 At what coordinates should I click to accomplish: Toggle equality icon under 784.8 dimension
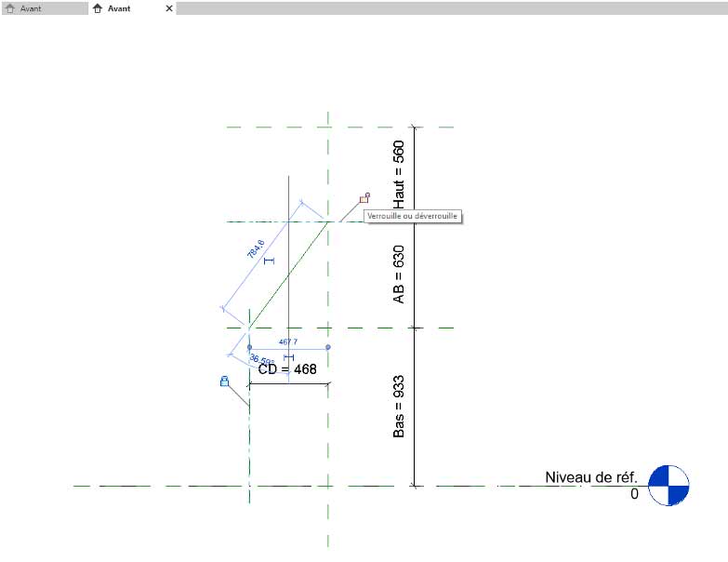[270, 261]
